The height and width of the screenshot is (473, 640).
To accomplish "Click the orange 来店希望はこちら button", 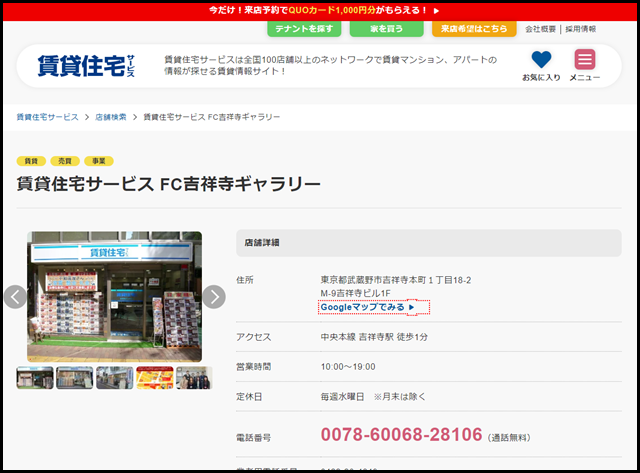I will pos(474,29).
